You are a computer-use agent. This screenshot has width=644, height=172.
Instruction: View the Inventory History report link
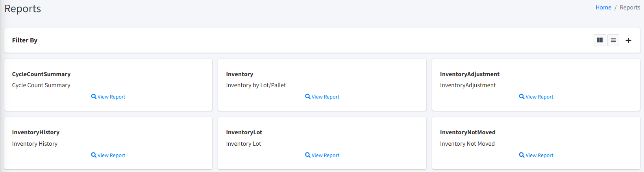(x=111, y=156)
